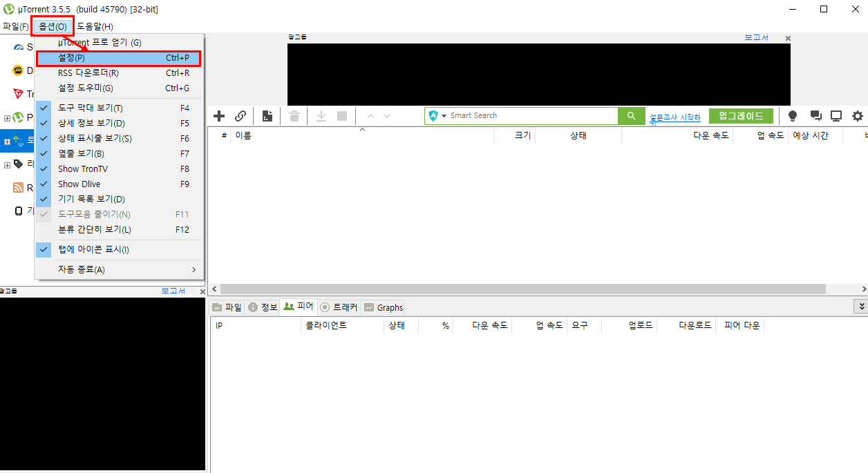Toggle '탭에 아이콘 표시' tab icons option
Image resolution: width=868 pixels, height=473 pixels.
pos(120,249)
